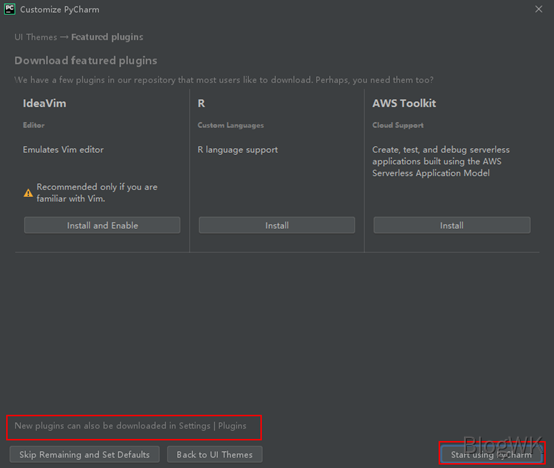Close the Customize PyCharm dialog
Image resolution: width=554 pixels, height=468 pixels.
538,9
